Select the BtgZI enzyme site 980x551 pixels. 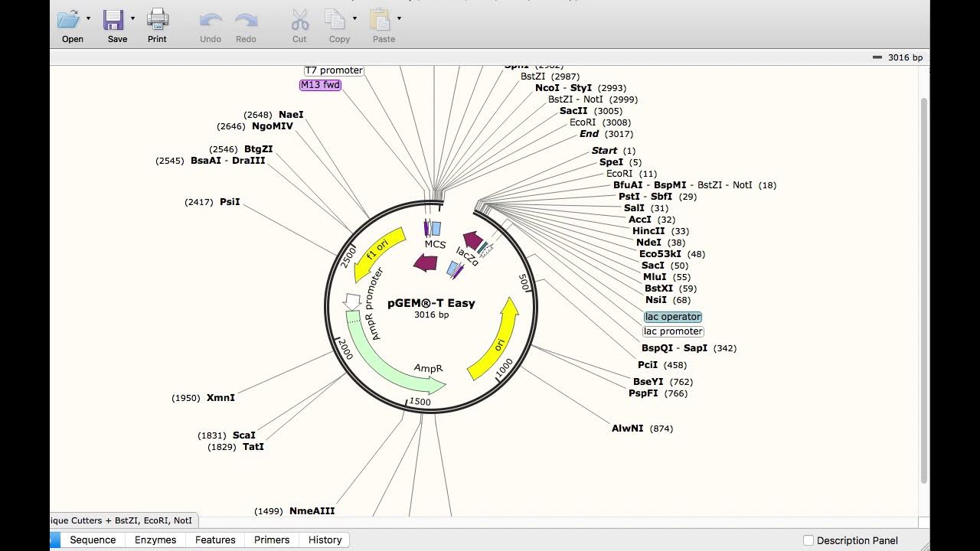[x=259, y=149]
